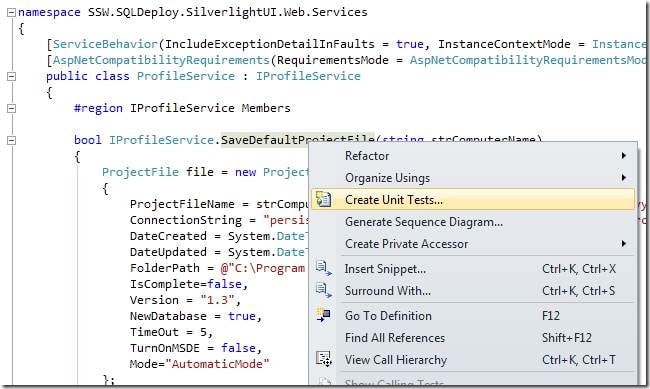Choose Generate Sequence Diagram
The width and height of the screenshot is (650, 389).
[473, 222]
